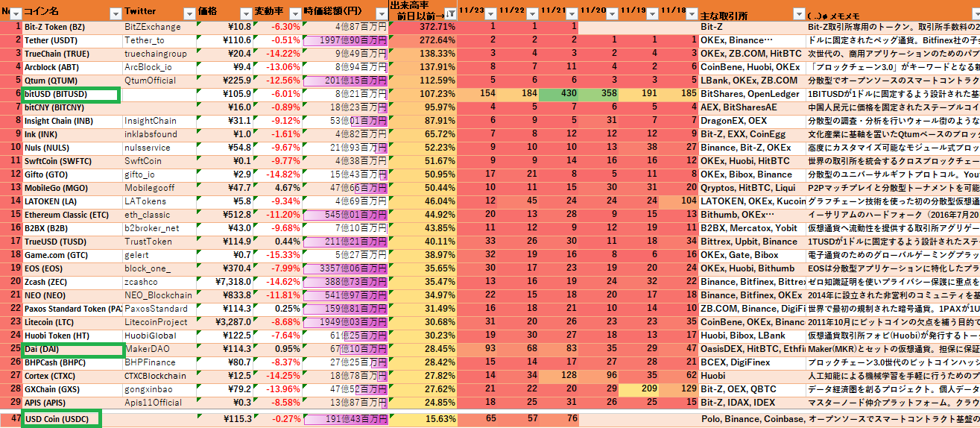Image resolution: width=980 pixels, height=428 pixels.
Task: Click the USD Coin (USDC) cell
Action: pyautogui.click(x=63, y=419)
